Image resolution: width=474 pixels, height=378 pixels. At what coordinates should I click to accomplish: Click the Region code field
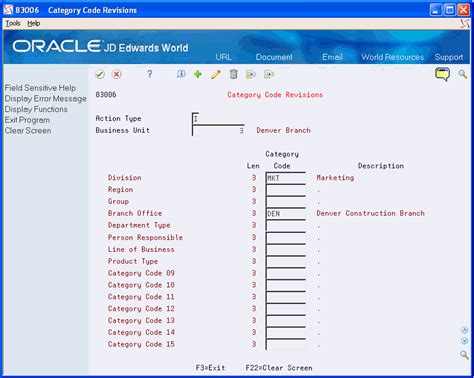[286, 190]
